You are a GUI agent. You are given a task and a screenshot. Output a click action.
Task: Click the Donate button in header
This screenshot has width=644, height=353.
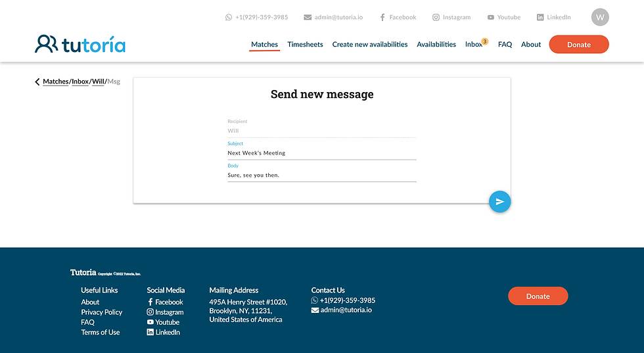coord(579,45)
